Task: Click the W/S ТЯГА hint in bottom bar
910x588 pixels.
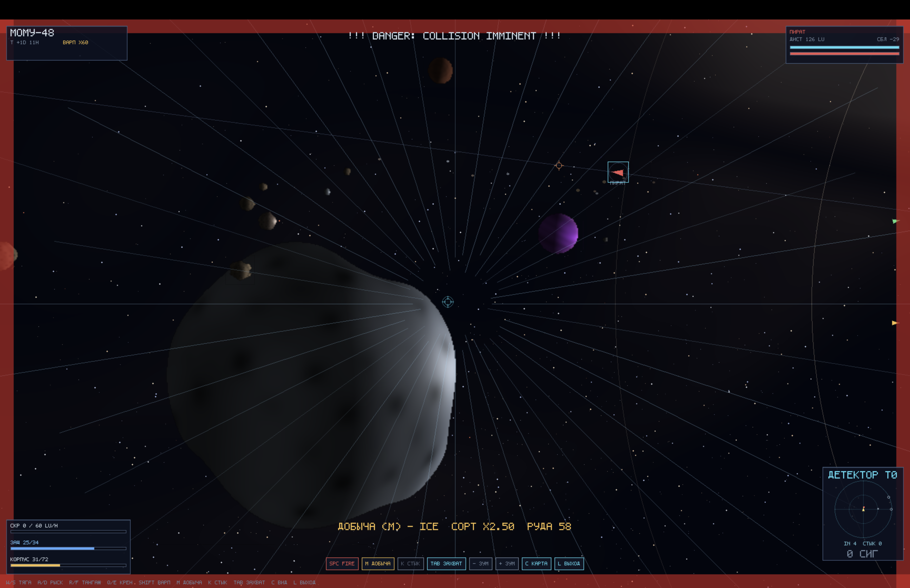Action: point(19,582)
